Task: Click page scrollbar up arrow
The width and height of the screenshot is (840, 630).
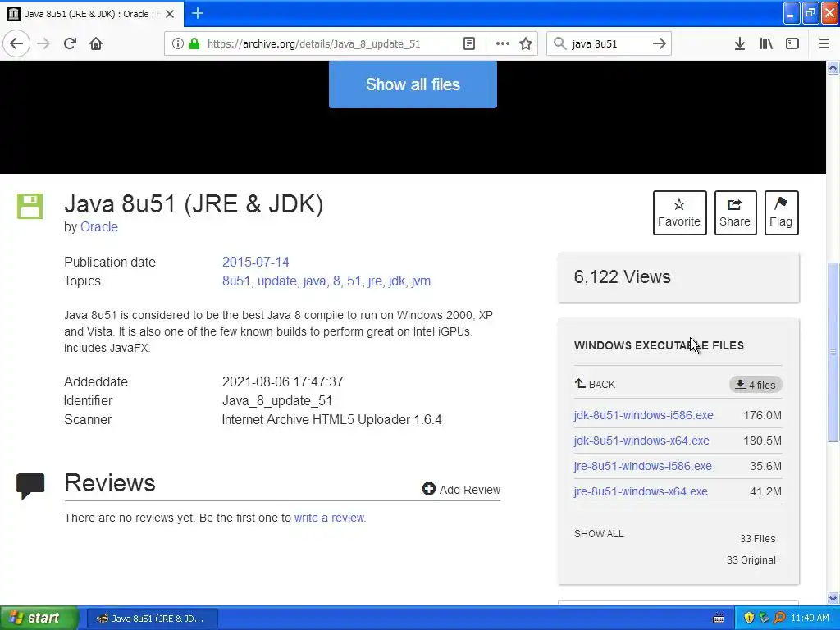Action: (x=833, y=67)
